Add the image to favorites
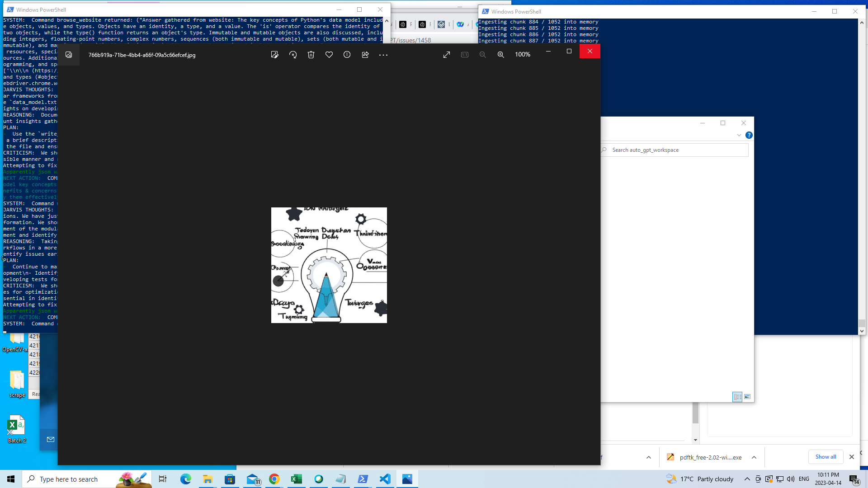 coord(329,55)
